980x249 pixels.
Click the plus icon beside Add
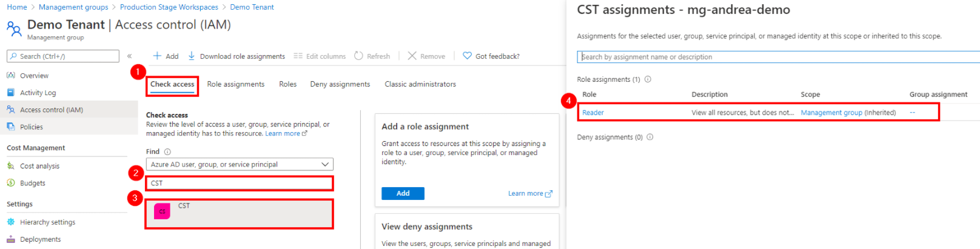click(x=157, y=56)
